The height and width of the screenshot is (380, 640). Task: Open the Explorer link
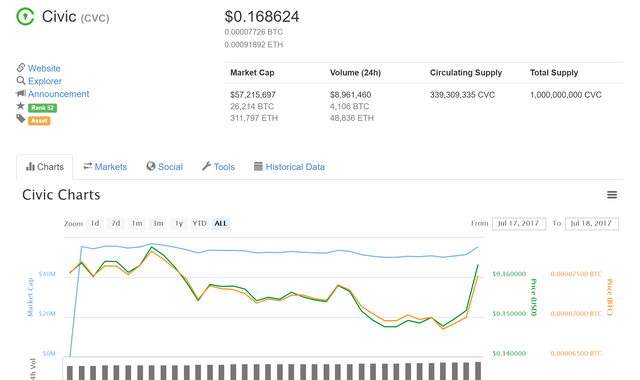45,81
